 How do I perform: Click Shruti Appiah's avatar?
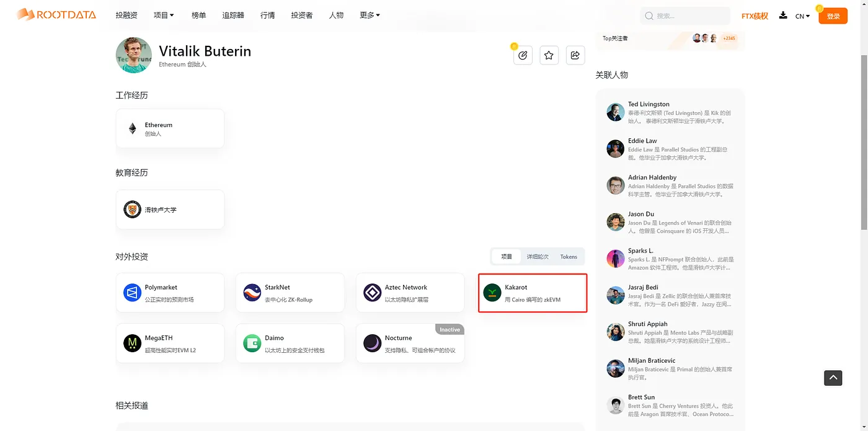tap(616, 332)
